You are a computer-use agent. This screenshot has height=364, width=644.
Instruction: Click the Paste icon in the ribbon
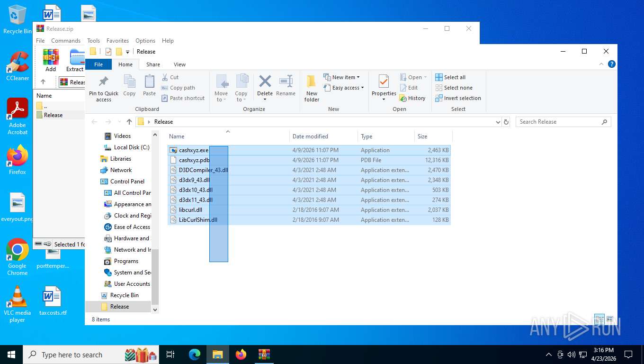pos(149,85)
